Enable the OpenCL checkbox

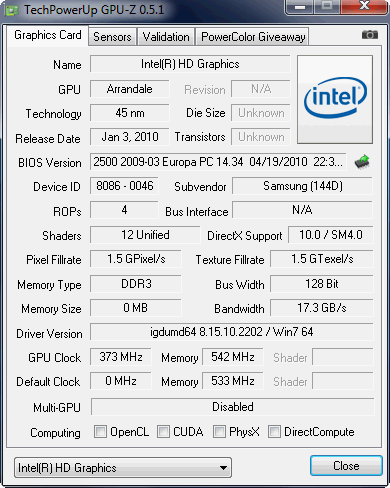tap(100, 432)
